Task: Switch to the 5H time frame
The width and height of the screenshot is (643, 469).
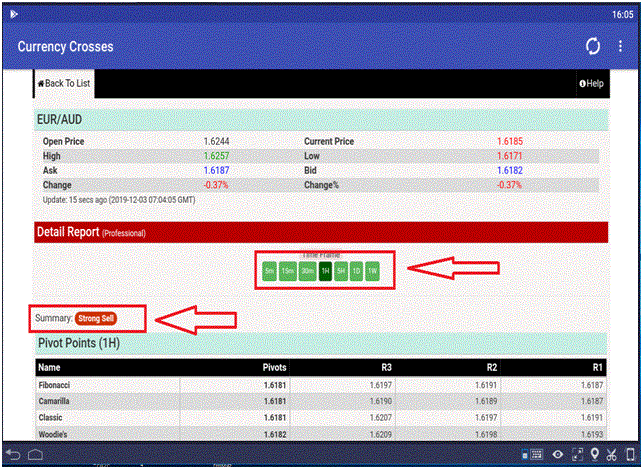Action: 341,271
